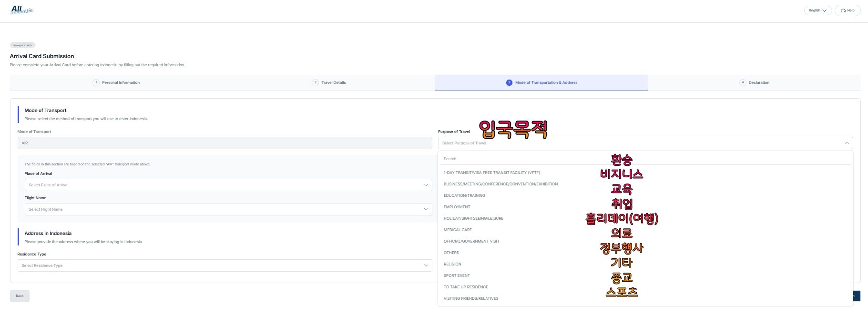Screen dimensions: 868x326
Task: Expand the Flight Name dropdown
Action: [228, 209]
